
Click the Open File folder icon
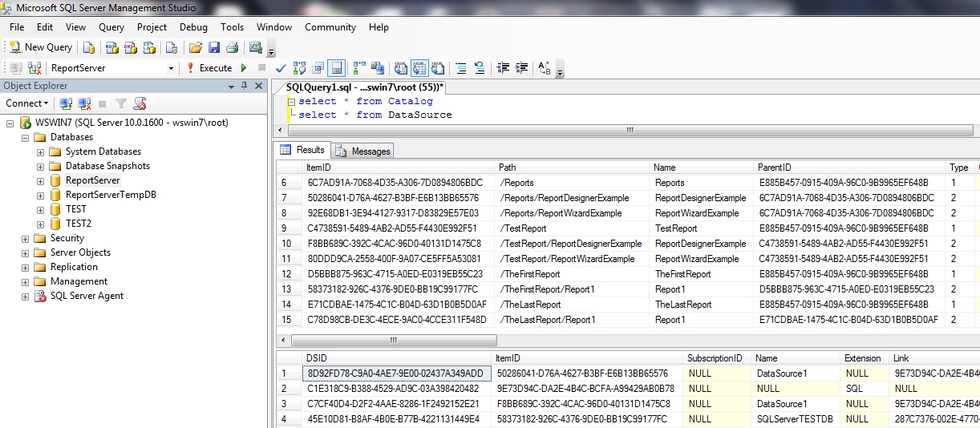tap(196, 47)
